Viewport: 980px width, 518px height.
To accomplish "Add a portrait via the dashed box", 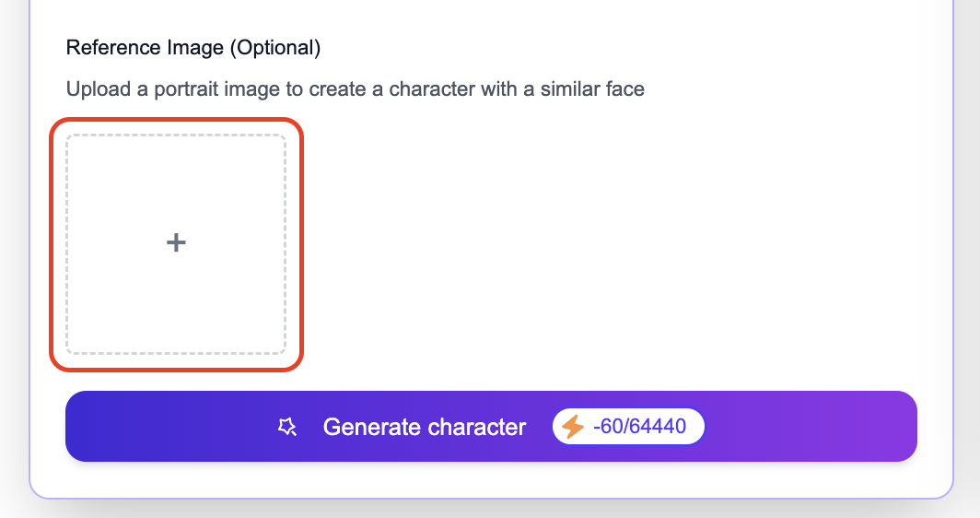I will point(176,244).
